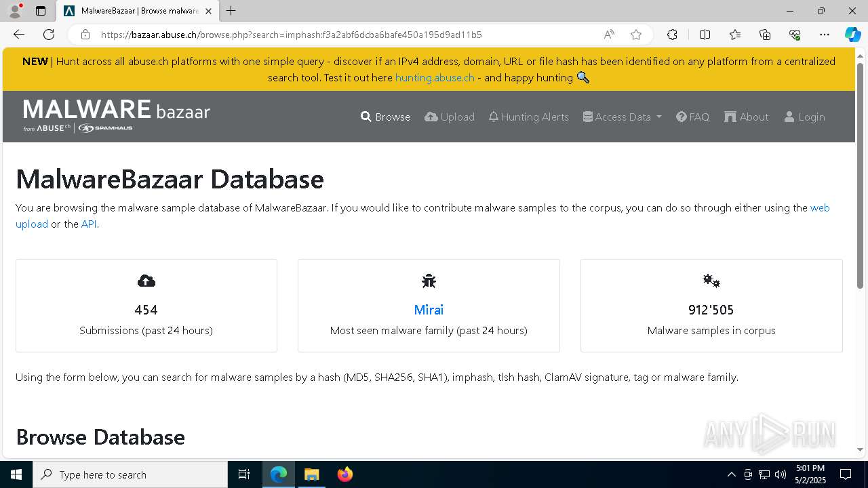Open Firefox taskbar icon
The height and width of the screenshot is (488, 868).
click(344, 474)
